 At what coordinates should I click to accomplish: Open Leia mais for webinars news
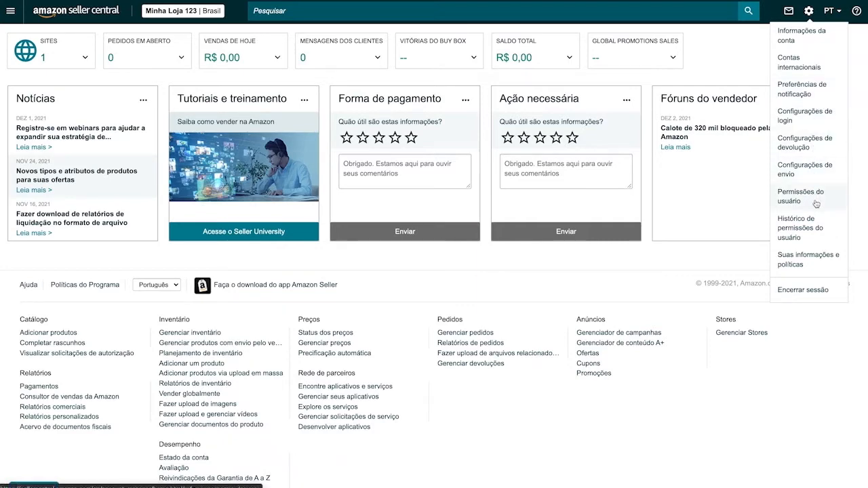pyautogui.click(x=34, y=147)
